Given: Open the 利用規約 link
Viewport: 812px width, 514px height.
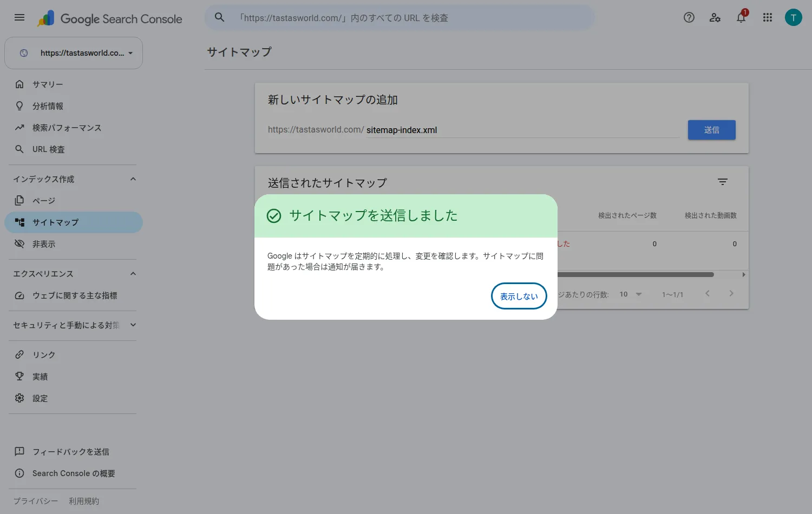Looking at the screenshot, I should click(84, 501).
